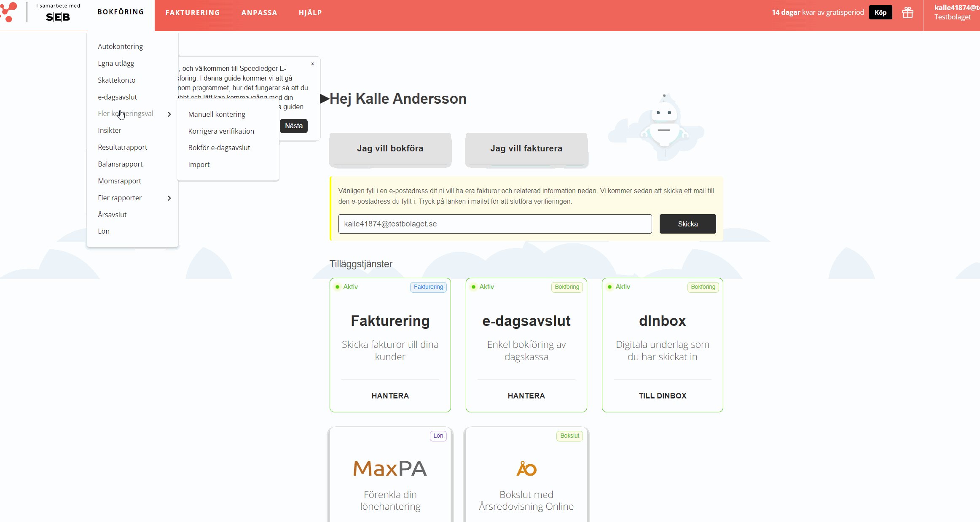Image resolution: width=980 pixels, height=522 pixels.
Task: Open the kalle41874 account menu
Action: pos(954,13)
